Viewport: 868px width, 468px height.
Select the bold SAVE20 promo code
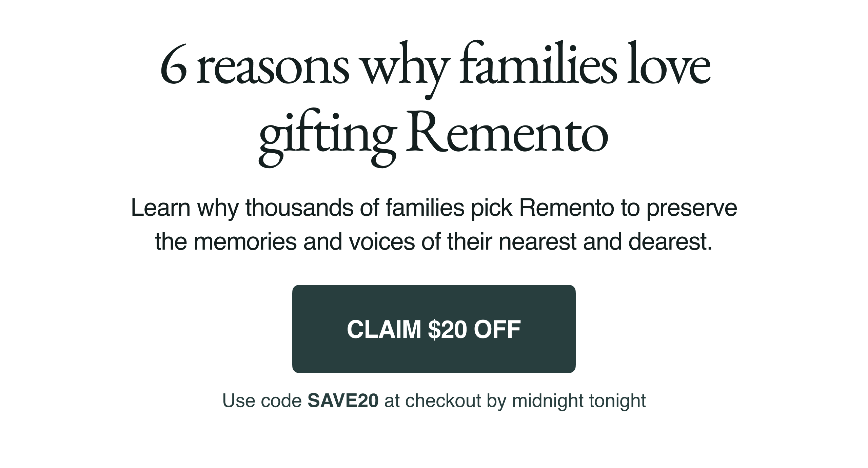pyautogui.click(x=343, y=401)
